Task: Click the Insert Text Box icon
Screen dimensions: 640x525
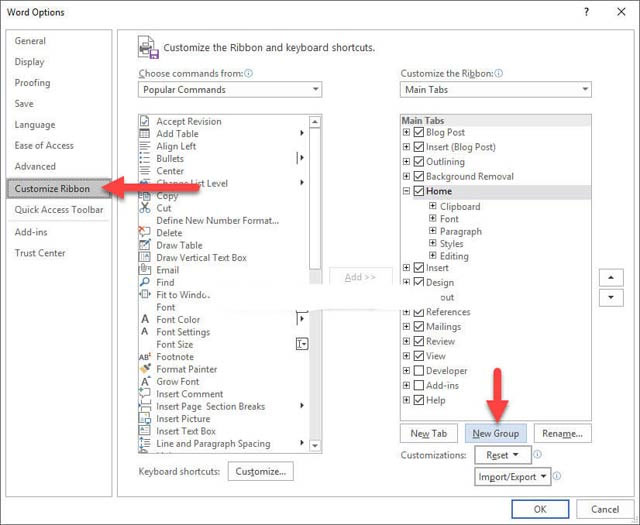Action: click(x=144, y=431)
